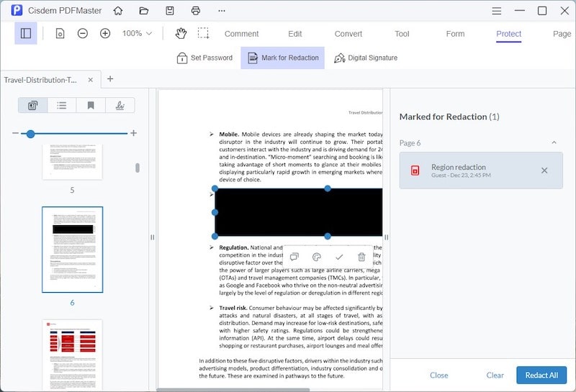Image resolution: width=576 pixels, height=392 pixels.
Task: Open the Tool tab
Action: click(402, 34)
